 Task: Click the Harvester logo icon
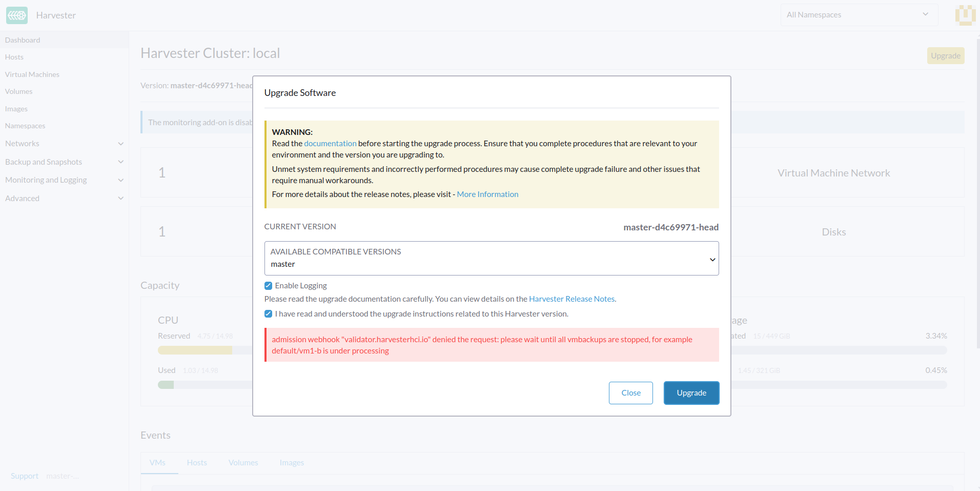click(17, 15)
